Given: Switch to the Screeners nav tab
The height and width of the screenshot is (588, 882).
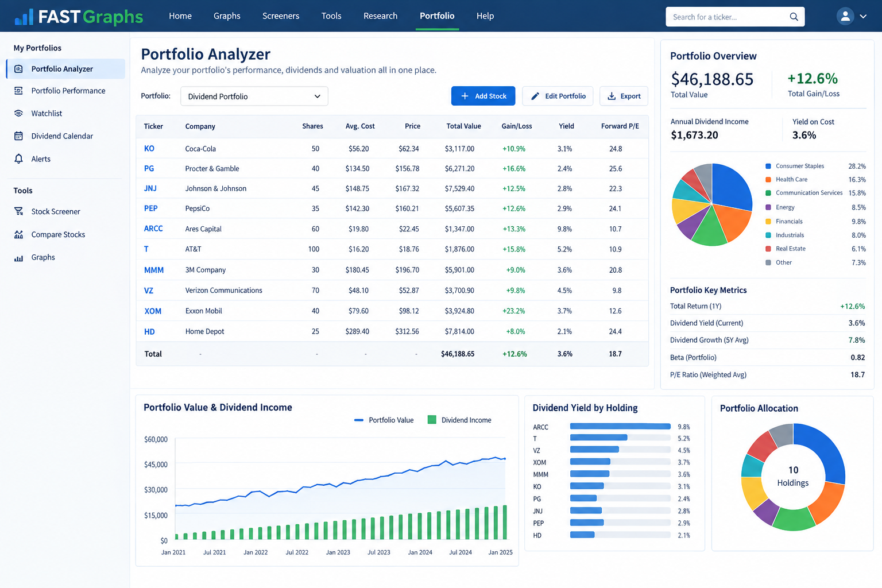Looking at the screenshot, I should tap(281, 16).
